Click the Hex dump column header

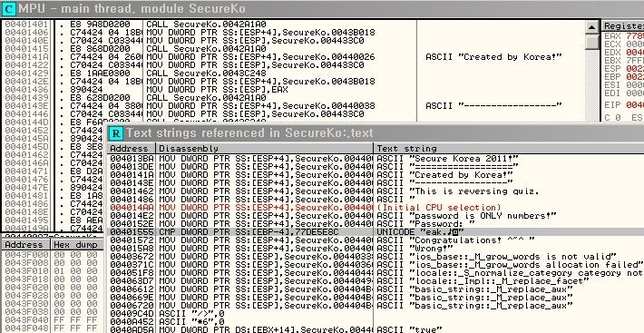click(x=77, y=245)
